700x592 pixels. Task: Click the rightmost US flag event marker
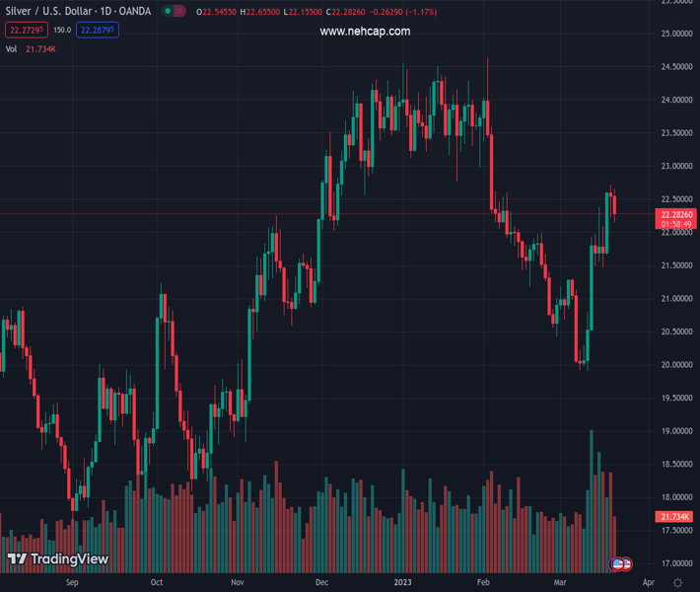click(x=625, y=563)
